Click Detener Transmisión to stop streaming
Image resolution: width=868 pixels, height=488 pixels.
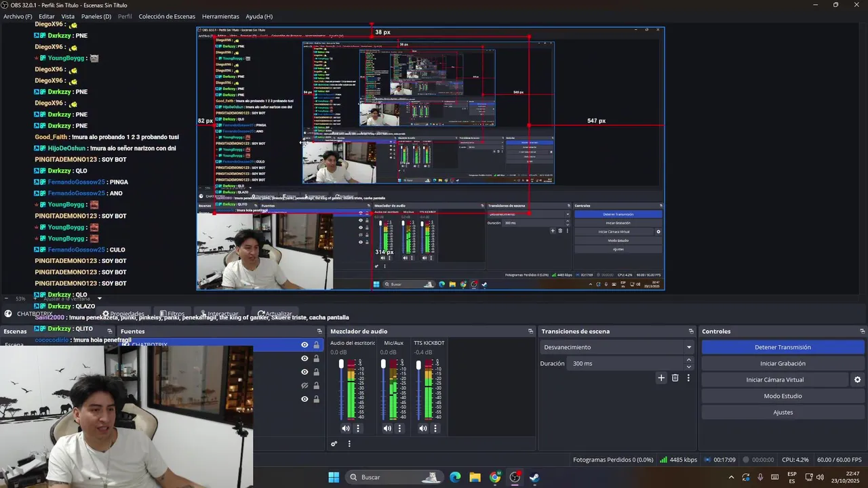783,347
